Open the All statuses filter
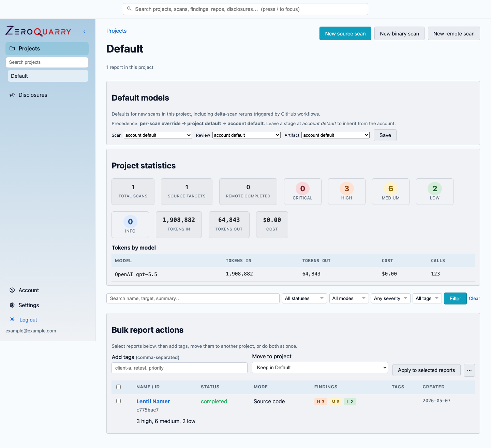Screen dimensions: 491x448 point(304,298)
